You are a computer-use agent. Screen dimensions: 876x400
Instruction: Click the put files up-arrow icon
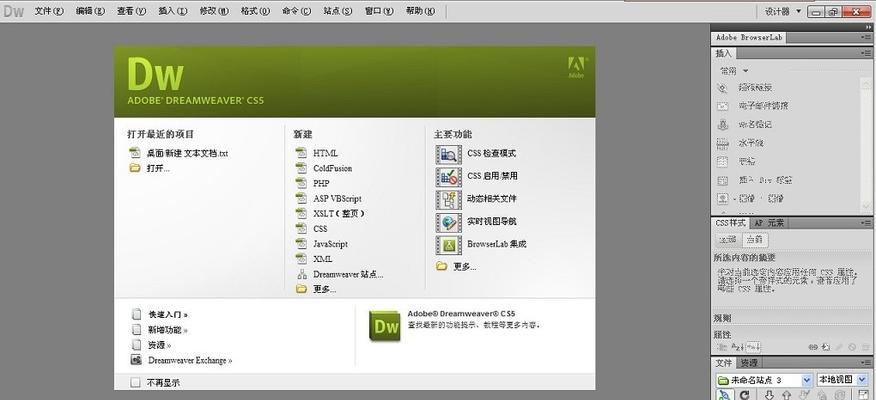pyautogui.click(x=786, y=395)
